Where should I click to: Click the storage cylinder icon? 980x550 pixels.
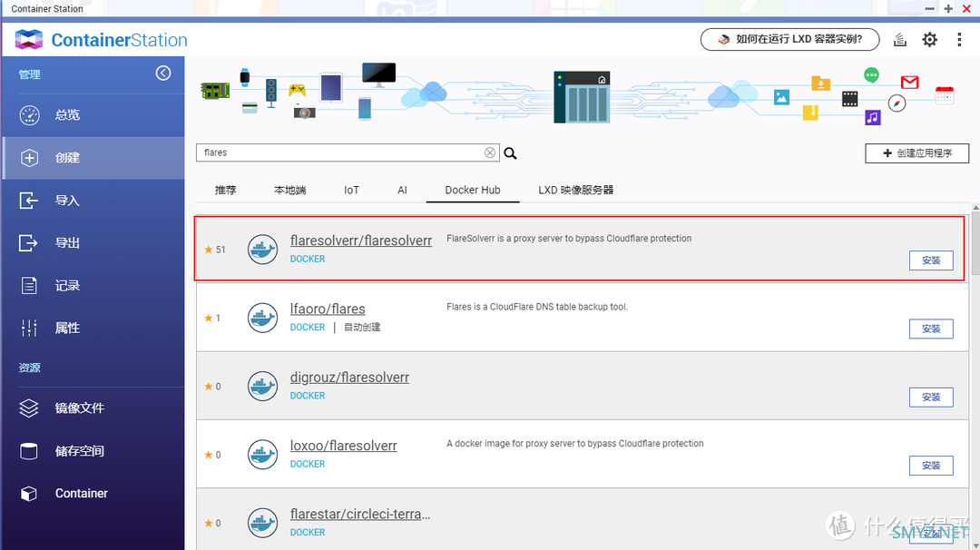tap(29, 451)
